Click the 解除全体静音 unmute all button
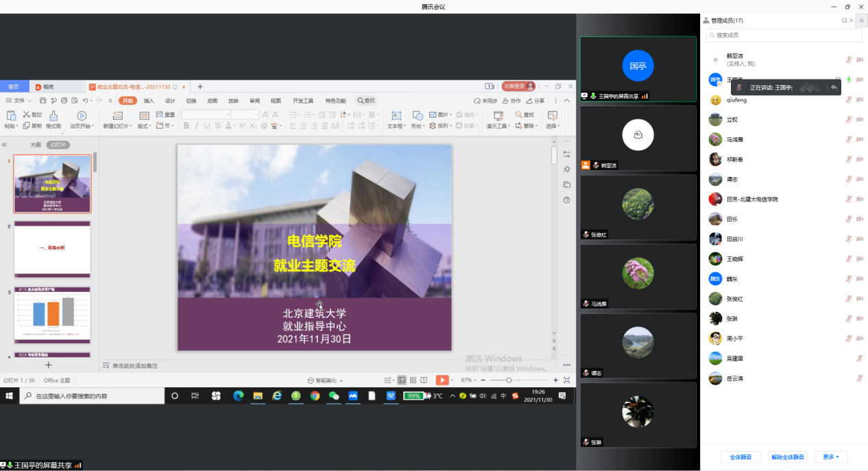 [788, 457]
